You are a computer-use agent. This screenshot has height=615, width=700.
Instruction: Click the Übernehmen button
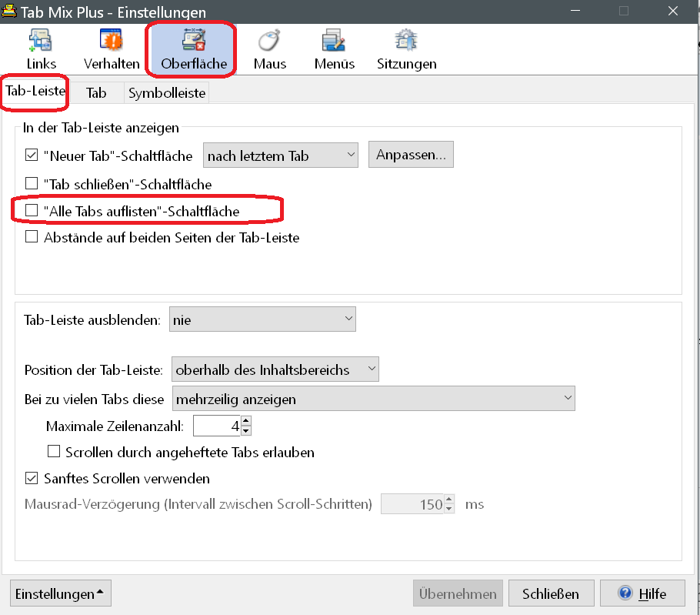(x=458, y=593)
